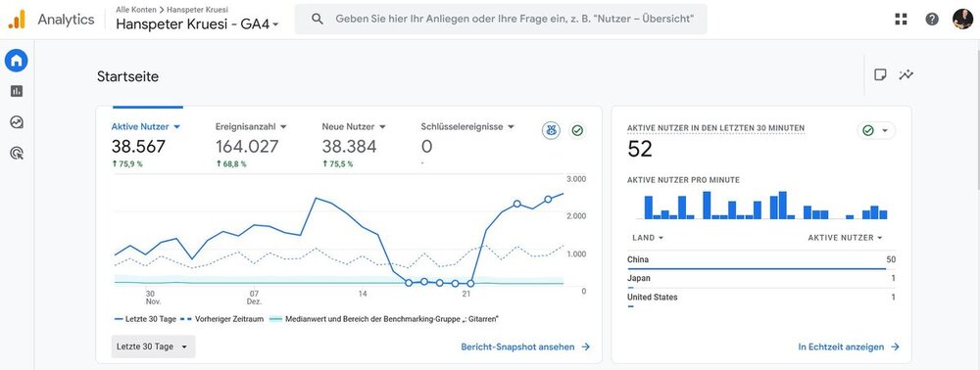
Task: Click the Startseite page title
Action: point(127,76)
